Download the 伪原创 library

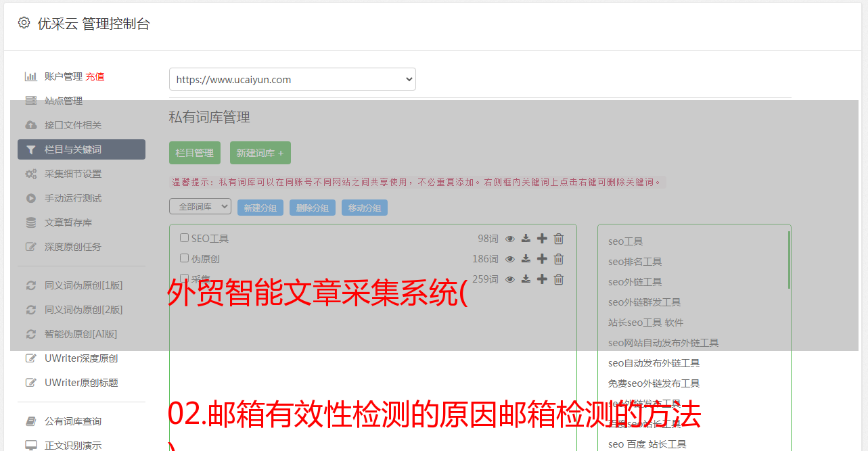pos(526,259)
